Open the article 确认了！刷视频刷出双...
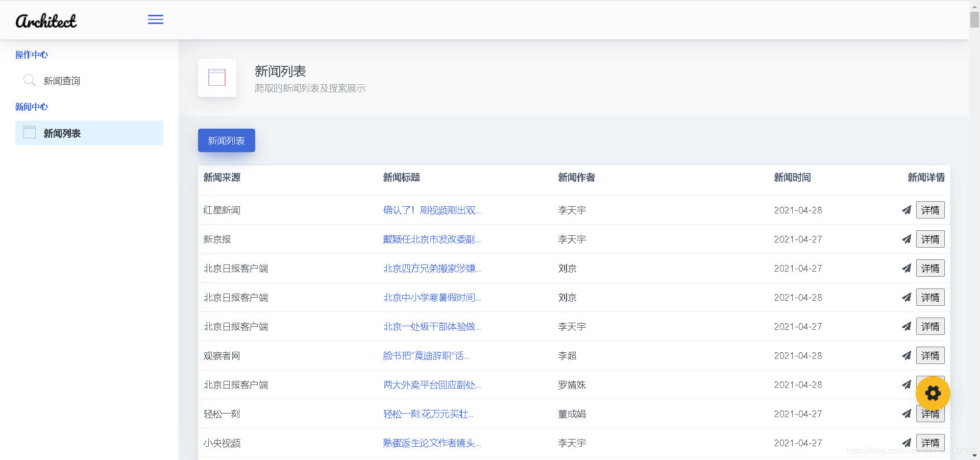980x460 pixels. click(x=432, y=210)
